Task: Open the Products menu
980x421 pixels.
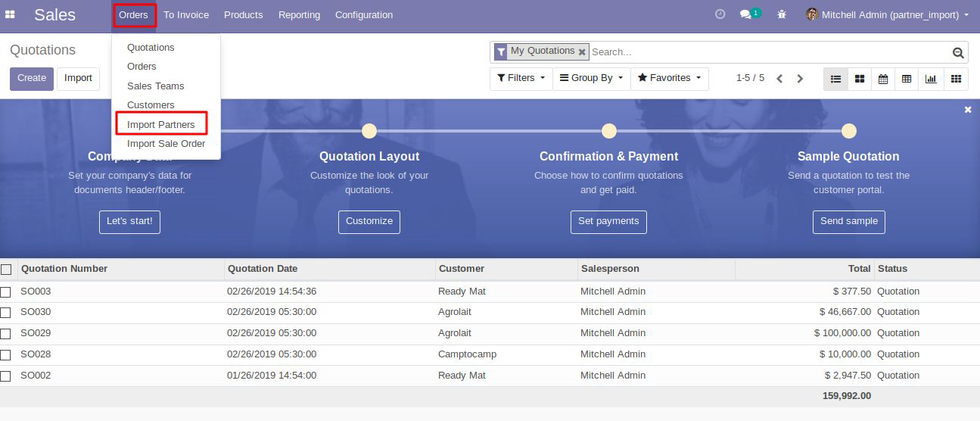Action: click(244, 14)
